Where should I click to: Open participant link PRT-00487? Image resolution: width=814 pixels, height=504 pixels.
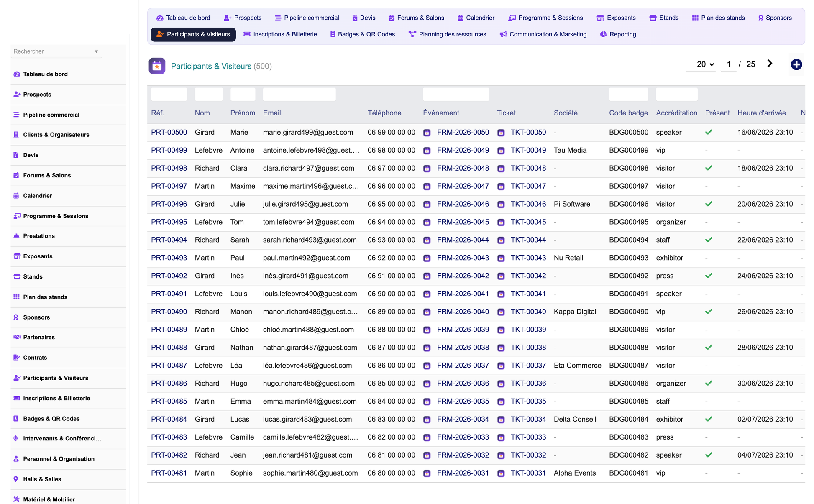click(x=169, y=366)
